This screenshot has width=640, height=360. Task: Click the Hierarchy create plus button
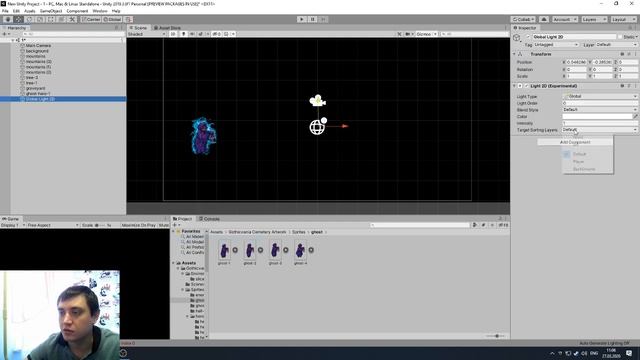tap(5, 34)
